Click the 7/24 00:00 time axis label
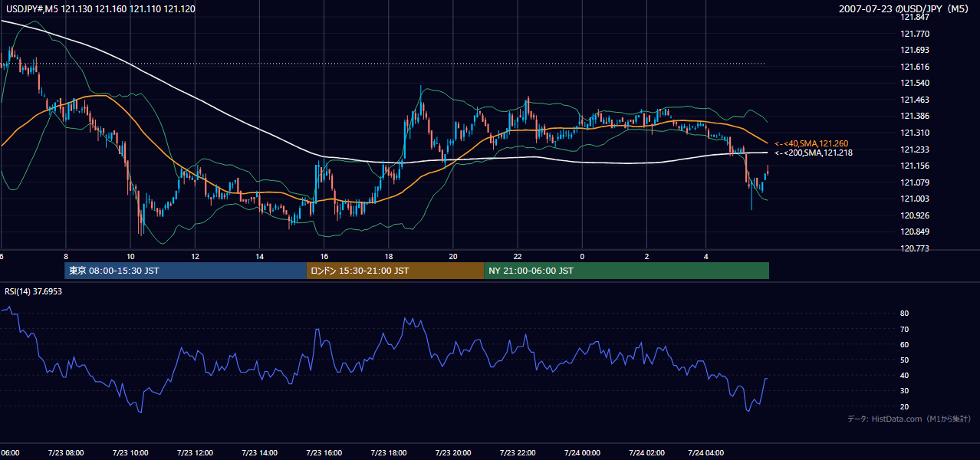Viewport: 980px width, 460px height. [582, 452]
